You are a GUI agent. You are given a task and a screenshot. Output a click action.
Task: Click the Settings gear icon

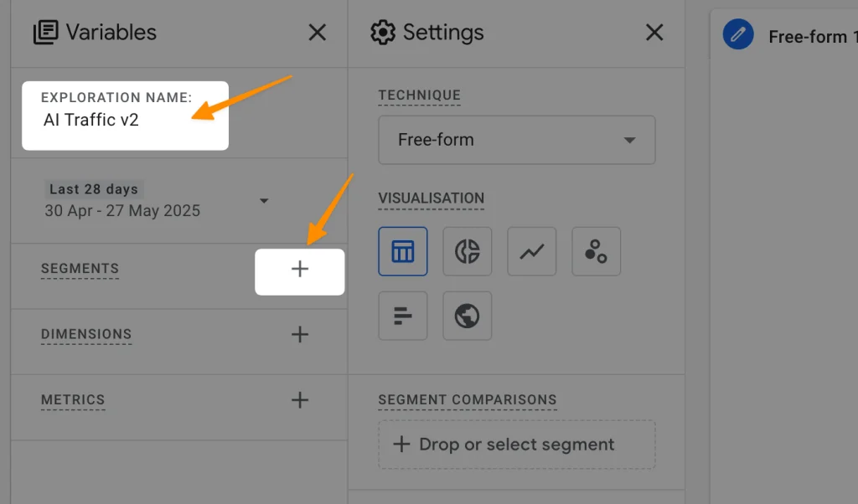[x=383, y=33]
